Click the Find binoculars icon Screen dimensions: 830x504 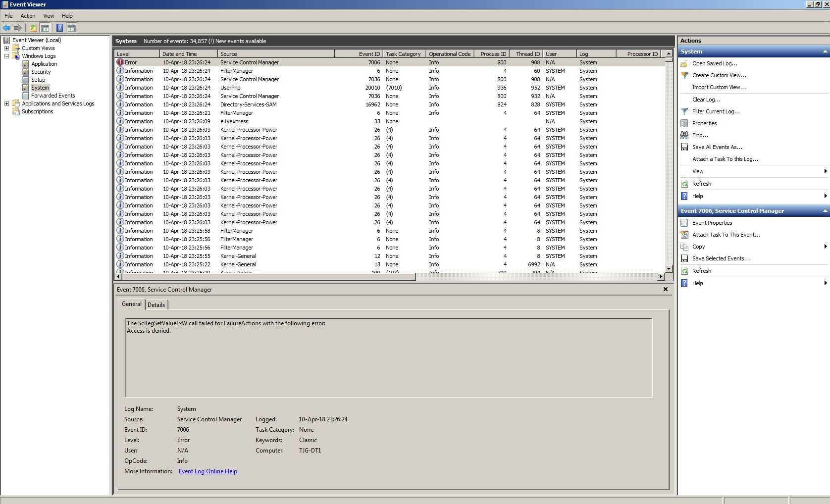(x=684, y=135)
